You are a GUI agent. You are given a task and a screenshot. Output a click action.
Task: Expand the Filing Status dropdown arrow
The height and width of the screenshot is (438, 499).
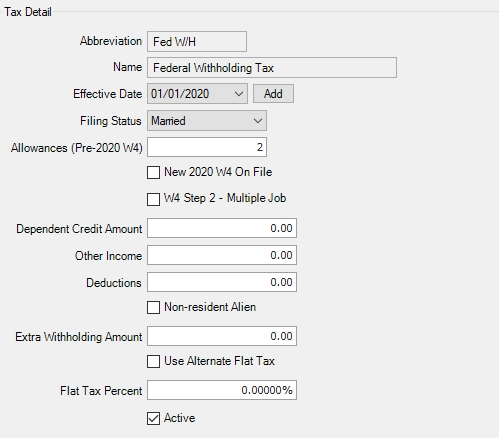258,121
